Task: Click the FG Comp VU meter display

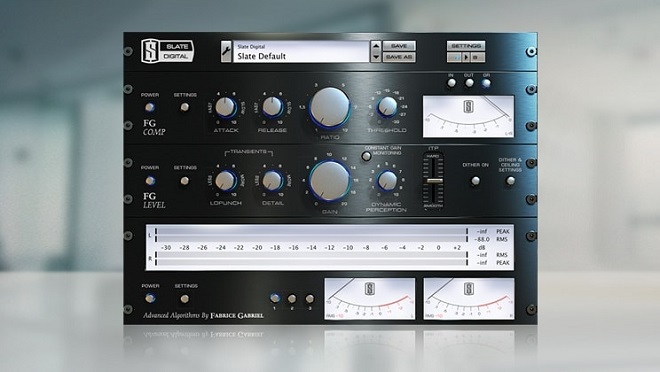Action: 468,116
